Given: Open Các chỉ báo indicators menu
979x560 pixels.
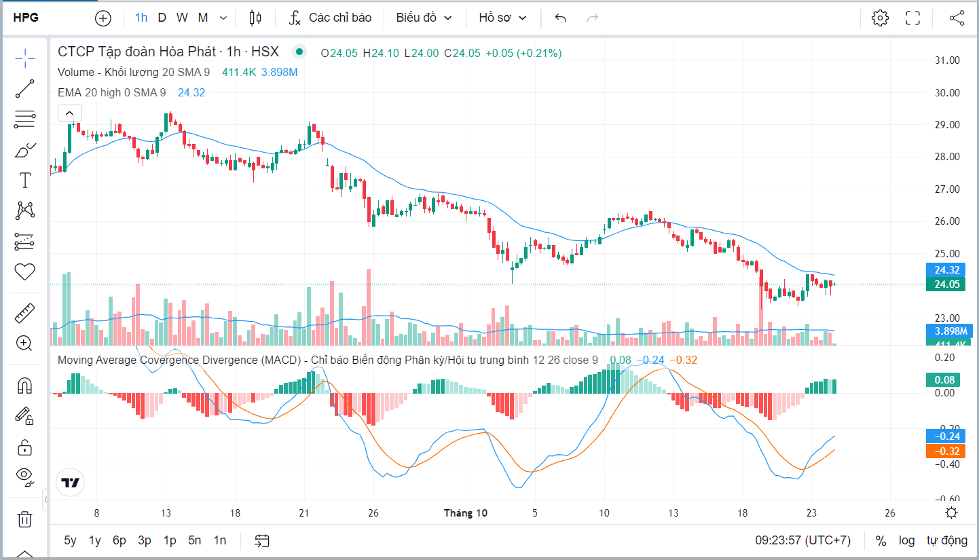Looking at the screenshot, I should coord(331,18).
